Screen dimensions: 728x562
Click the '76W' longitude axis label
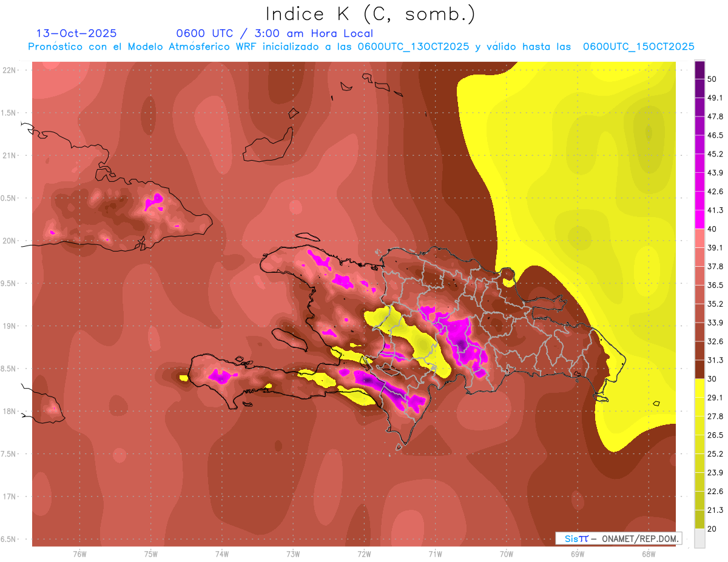click(79, 554)
